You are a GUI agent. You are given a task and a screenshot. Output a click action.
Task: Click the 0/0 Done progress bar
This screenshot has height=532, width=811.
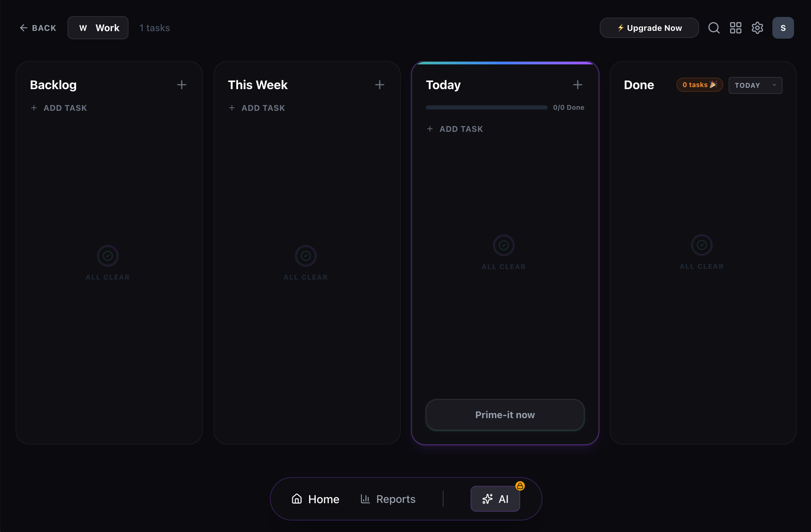pos(487,108)
